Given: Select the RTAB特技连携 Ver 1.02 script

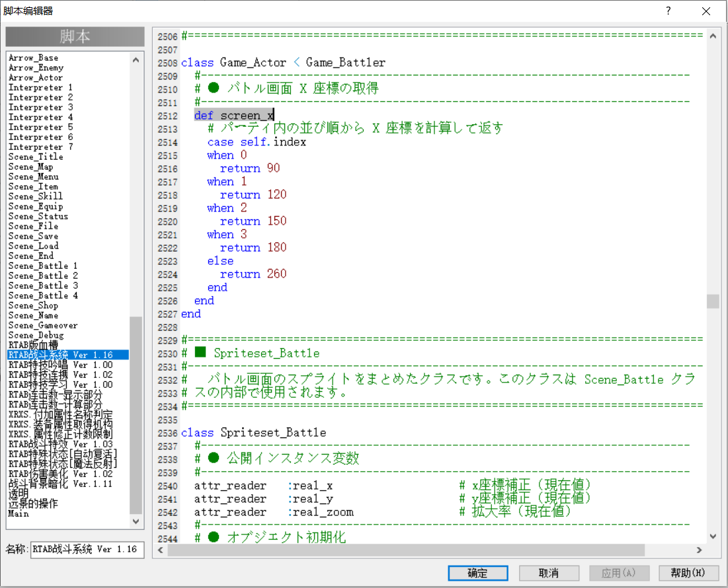Looking at the screenshot, I should [x=68, y=375].
